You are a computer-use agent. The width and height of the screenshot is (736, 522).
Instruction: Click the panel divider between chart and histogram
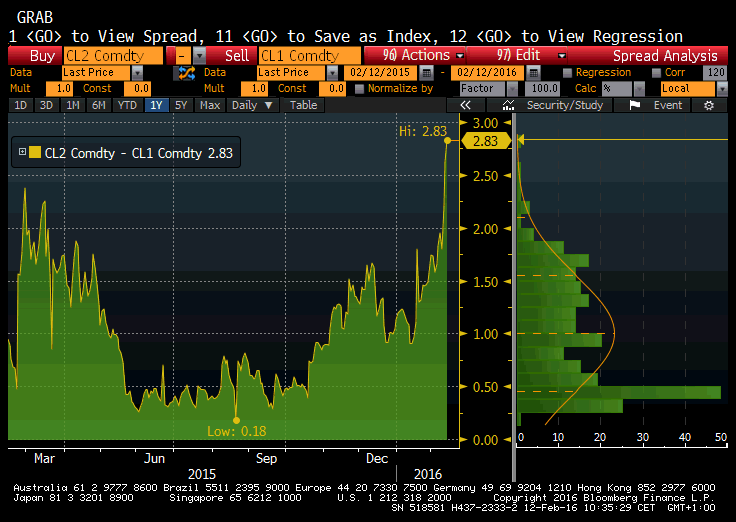pyautogui.click(x=514, y=298)
